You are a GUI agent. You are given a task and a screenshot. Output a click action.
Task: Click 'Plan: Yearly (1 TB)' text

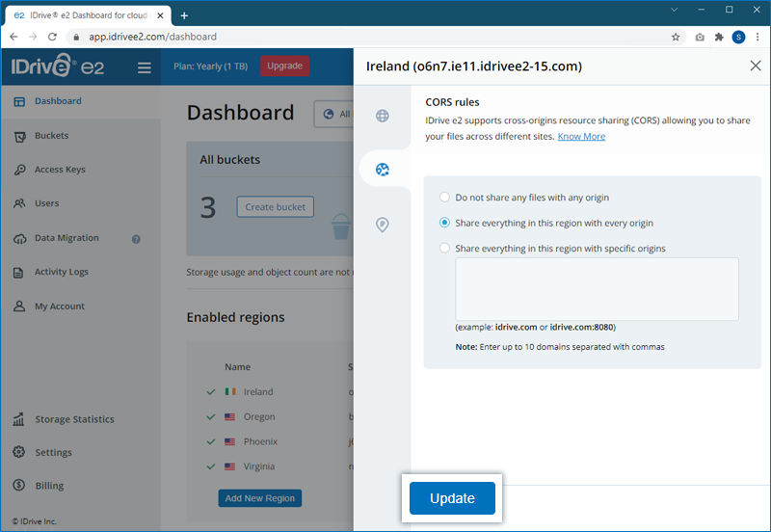tap(210, 66)
